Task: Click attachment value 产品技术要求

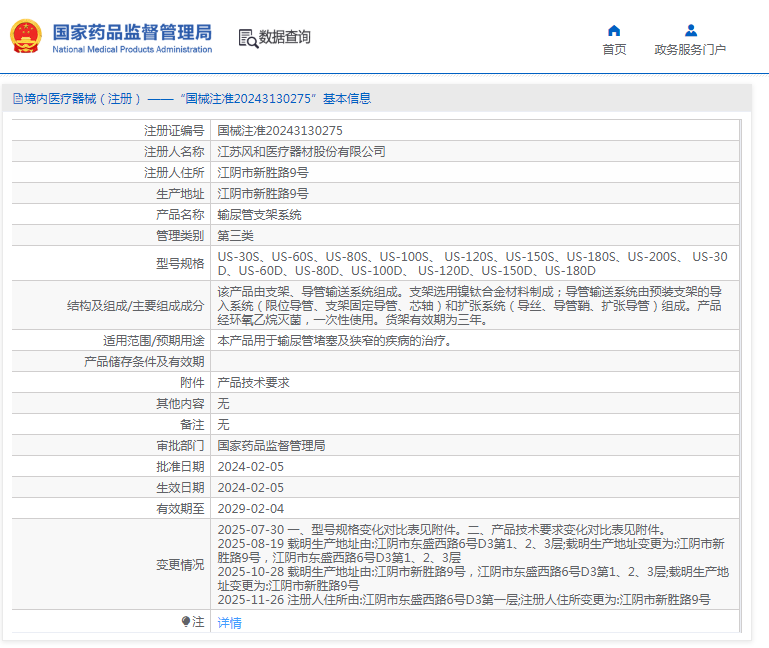Action: 254,383
